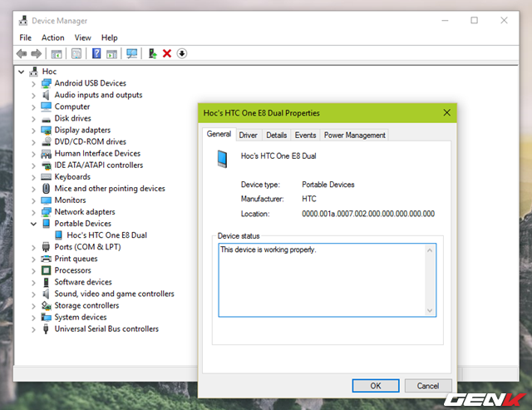Click the Update driver software toolbar icon

click(152, 53)
